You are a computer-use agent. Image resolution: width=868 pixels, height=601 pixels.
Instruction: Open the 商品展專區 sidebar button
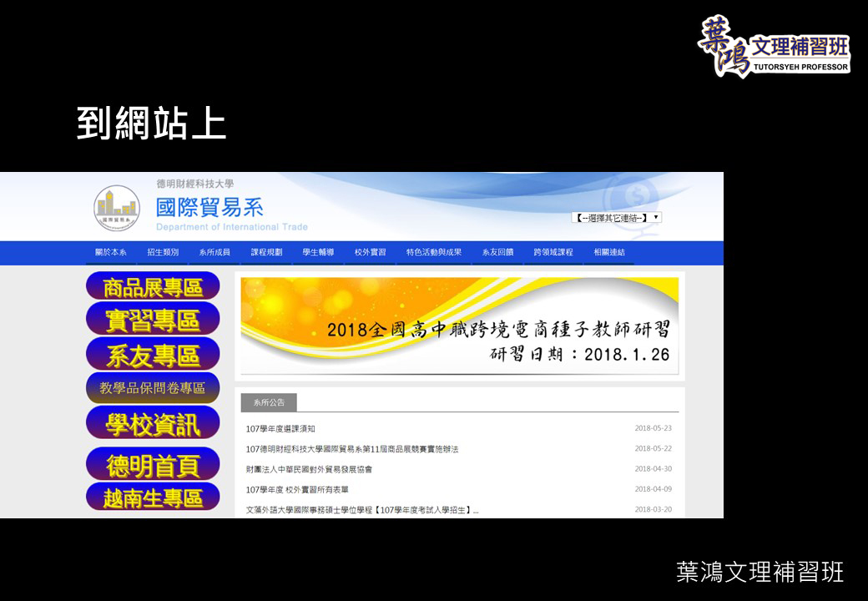[x=153, y=287]
